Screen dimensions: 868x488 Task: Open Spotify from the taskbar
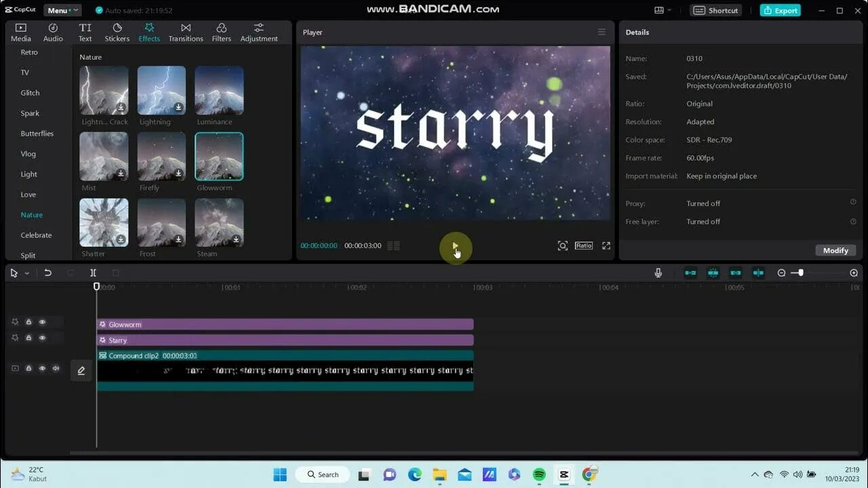click(539, 474)
